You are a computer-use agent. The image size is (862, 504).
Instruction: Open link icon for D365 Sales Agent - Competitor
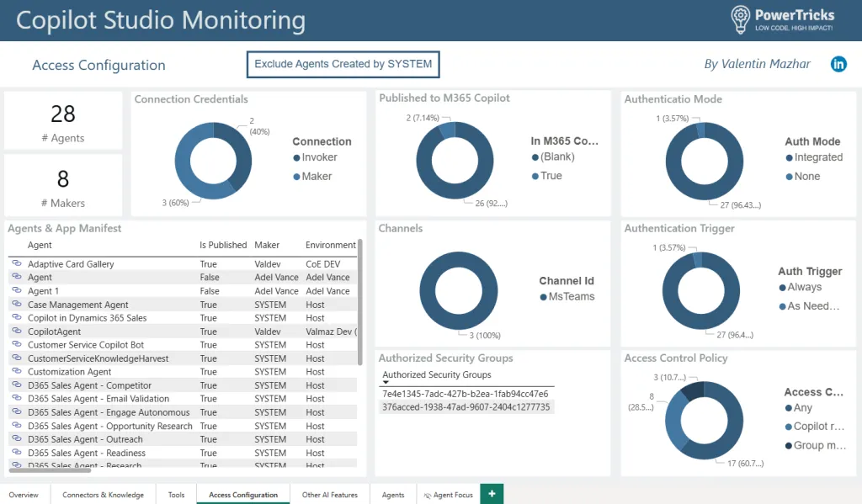pyautogui.click(x=17, y=385)
